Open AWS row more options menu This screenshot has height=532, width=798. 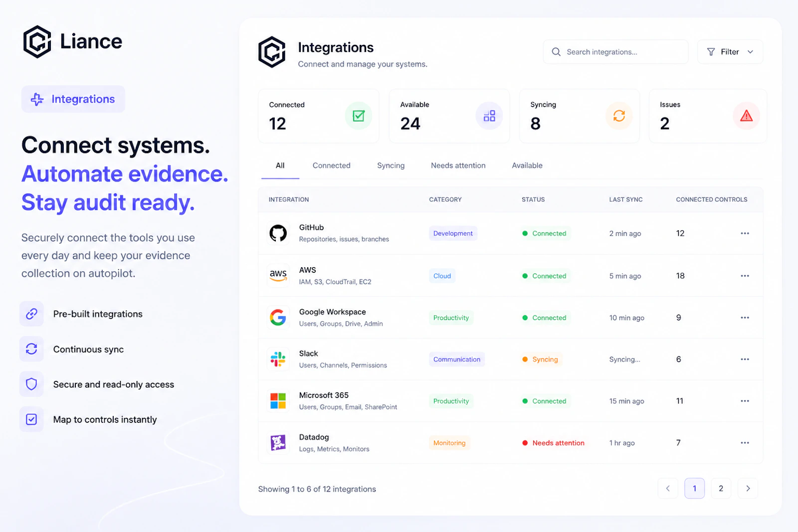[x=745, y=276]
